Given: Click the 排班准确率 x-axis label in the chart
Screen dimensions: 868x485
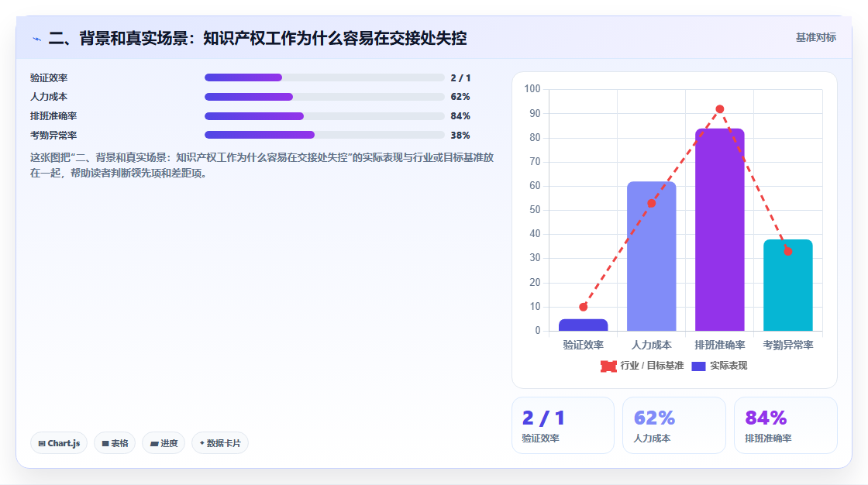Looking at the screenshot, I should 720,345.
